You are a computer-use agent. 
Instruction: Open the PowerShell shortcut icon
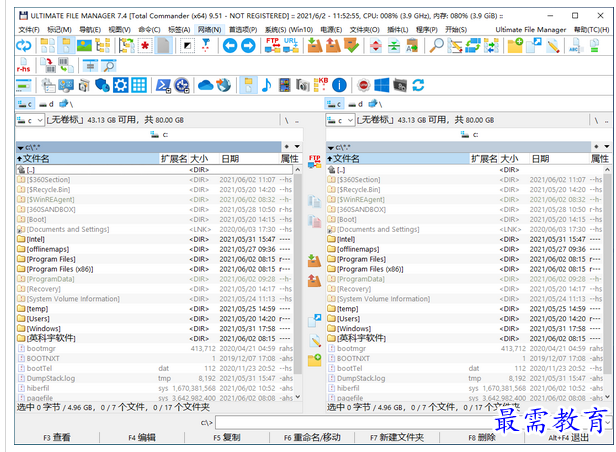pos(163,85)
